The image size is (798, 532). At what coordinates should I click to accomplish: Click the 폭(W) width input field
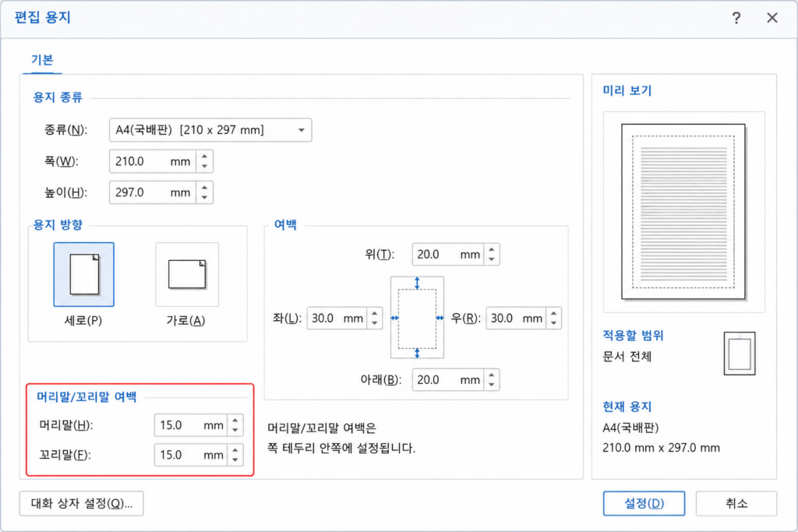click(x=153, y=162)
